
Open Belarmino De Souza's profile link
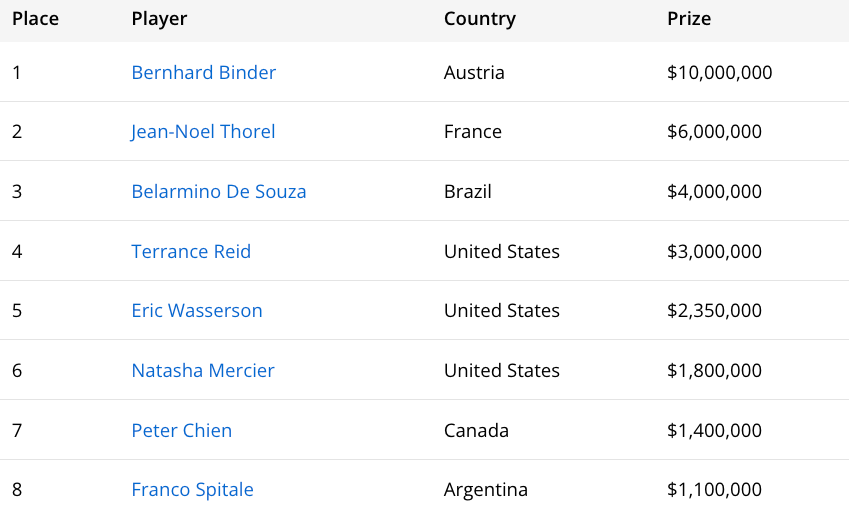pos(219,191)
